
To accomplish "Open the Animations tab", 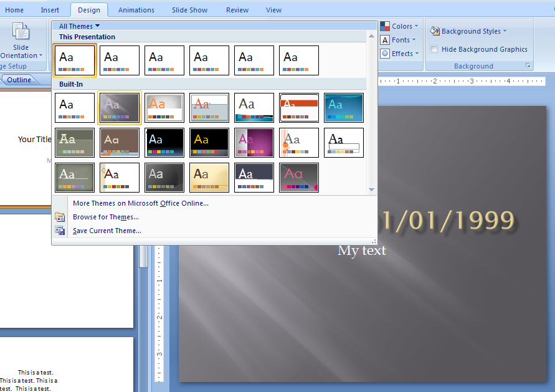I will pos(136,10).
